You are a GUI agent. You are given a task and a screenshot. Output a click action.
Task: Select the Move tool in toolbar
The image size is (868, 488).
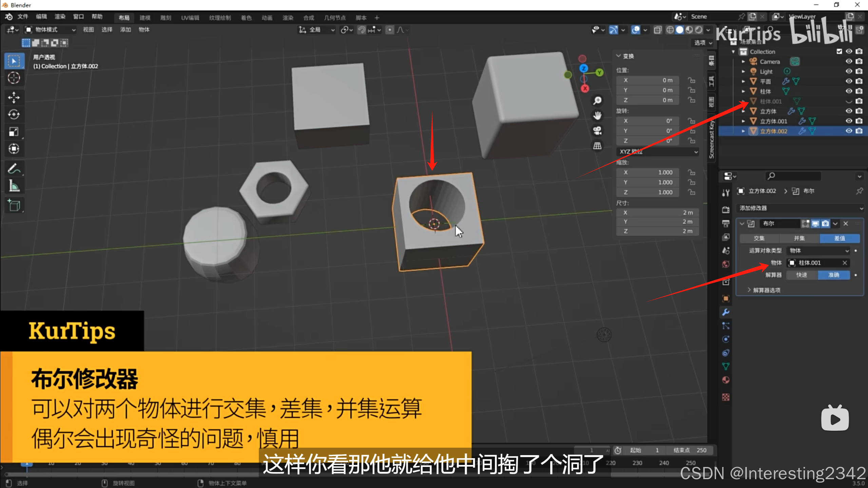14,98
